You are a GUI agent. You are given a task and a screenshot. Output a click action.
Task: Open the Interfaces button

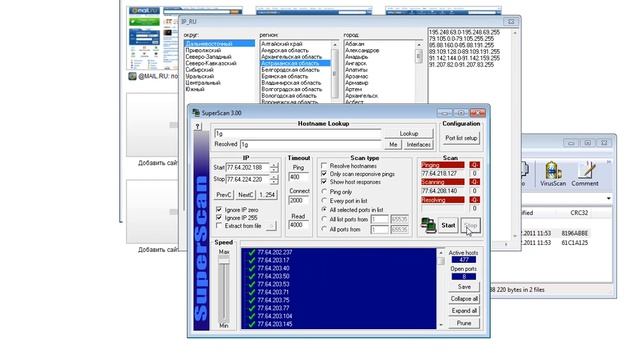418,144
